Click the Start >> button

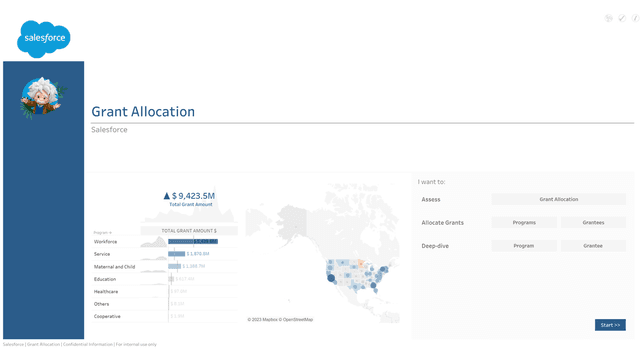coord(610,325)
